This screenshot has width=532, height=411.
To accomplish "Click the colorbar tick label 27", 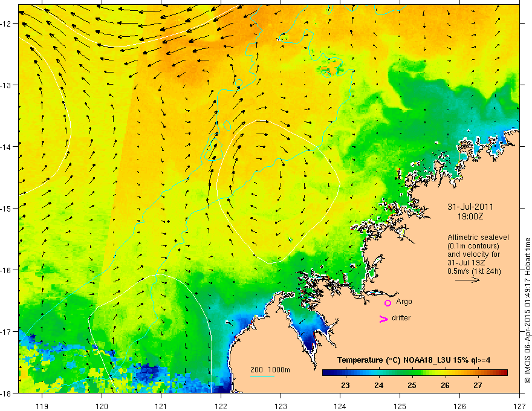I will 478,385.
